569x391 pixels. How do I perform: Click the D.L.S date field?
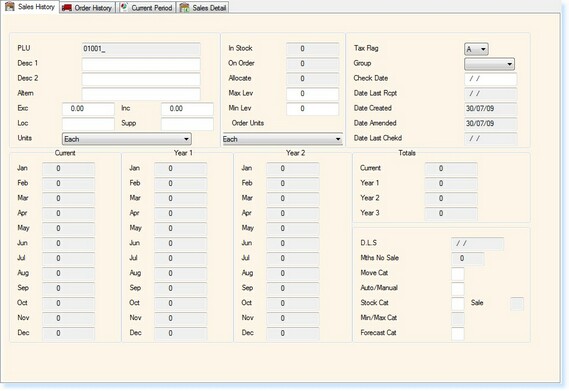pyautogui.click(x=478, y=244)
